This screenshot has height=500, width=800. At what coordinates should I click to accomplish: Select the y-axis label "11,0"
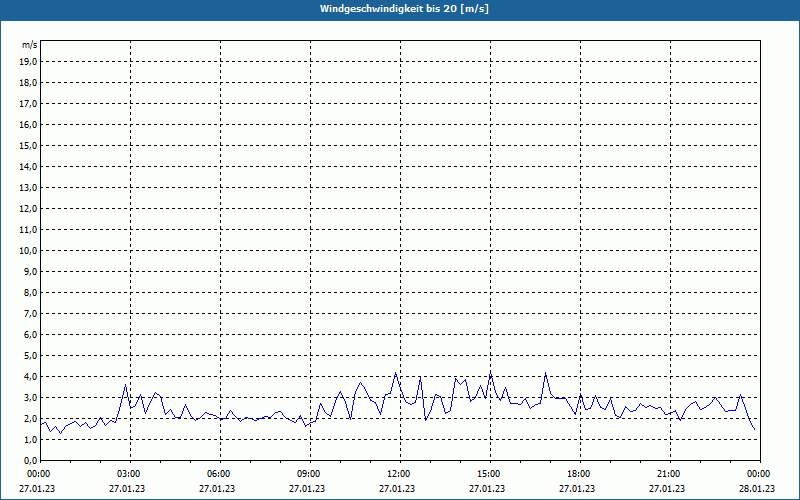[x=29, y=230]
